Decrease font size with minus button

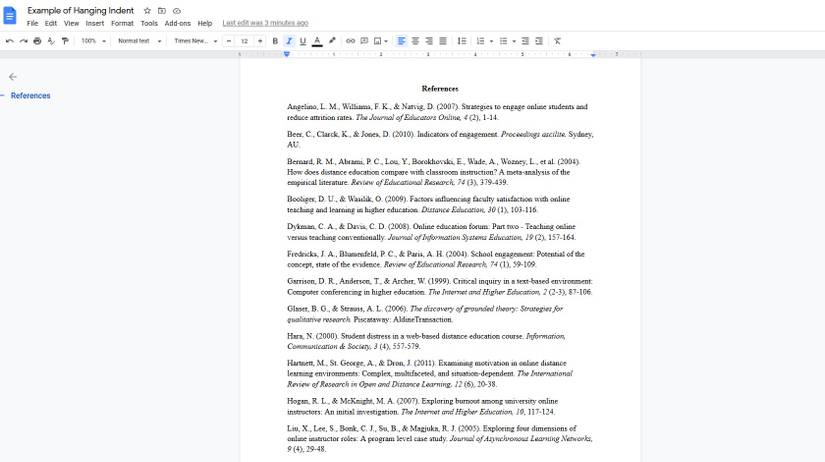tap(229, 41)
